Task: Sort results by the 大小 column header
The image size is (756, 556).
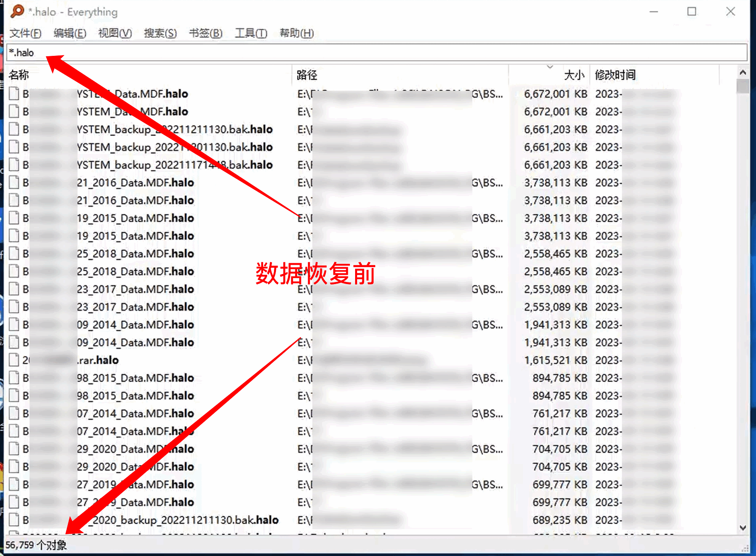Action: (x=549, y=75)
